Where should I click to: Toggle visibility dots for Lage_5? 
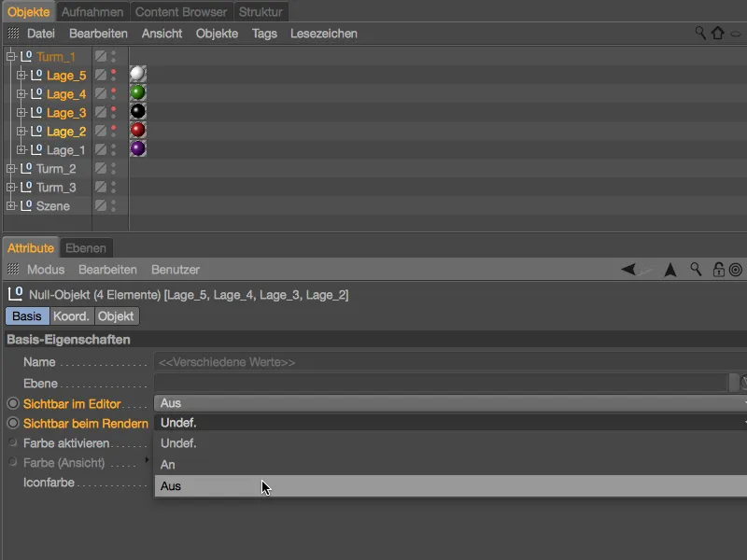[x=113, y=75]
